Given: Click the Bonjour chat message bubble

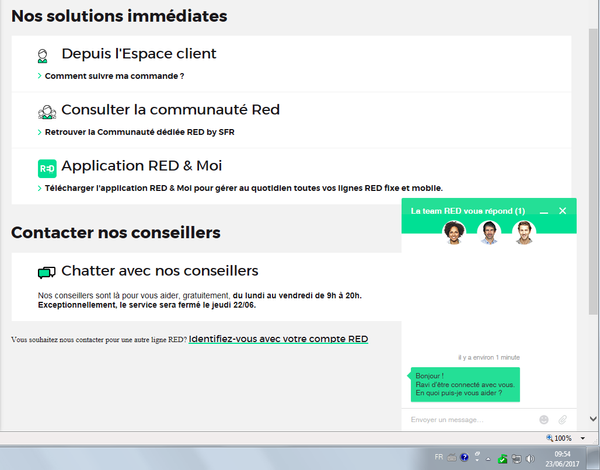Looking at the screenshot, I should 465,385.
